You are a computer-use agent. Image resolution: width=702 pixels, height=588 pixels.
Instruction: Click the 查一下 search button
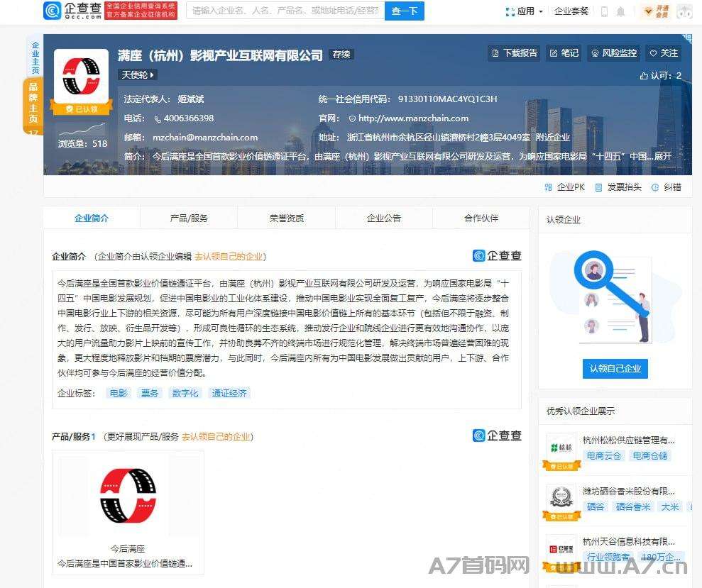405,11
